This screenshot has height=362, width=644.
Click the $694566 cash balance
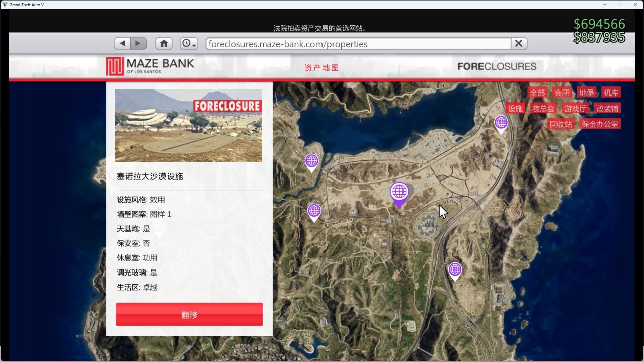pyautogui.click(x=599, y=24)
